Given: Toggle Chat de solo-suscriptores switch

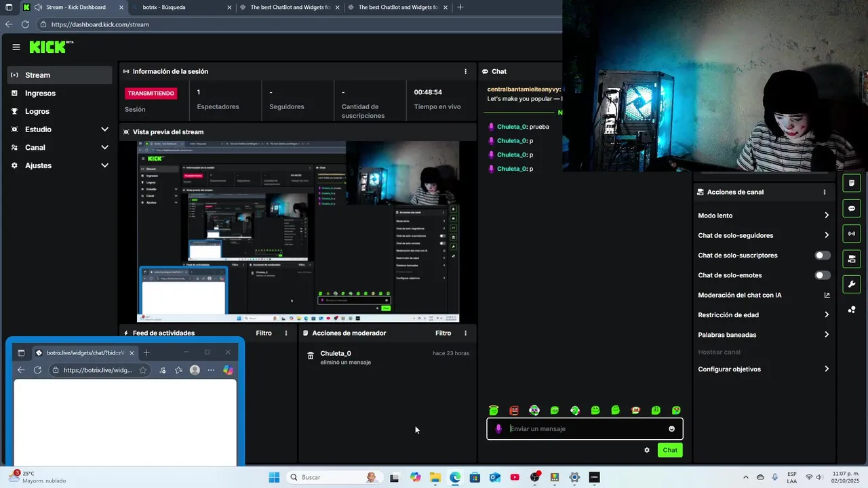Looking at the screenshot, I should click(x=822, y=256).
